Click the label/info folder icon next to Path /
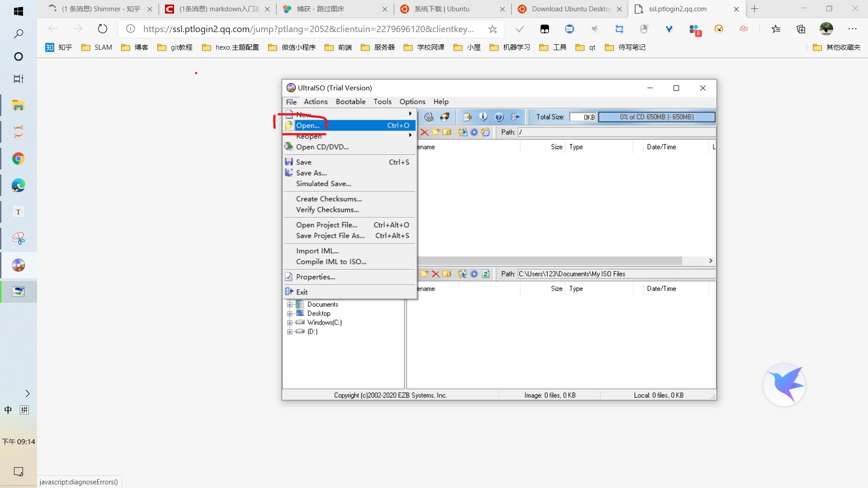This screenshot has width=868, height=488. (x=486, y=132)
